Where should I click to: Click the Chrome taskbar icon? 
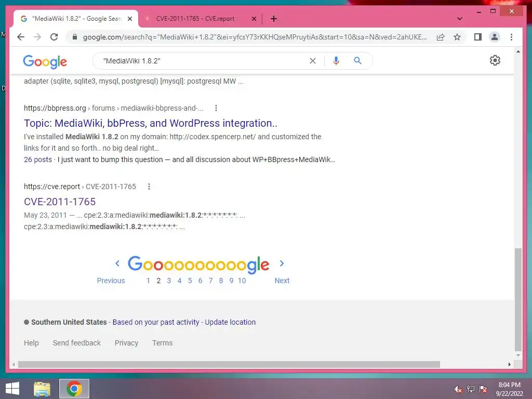click(74, 389)
